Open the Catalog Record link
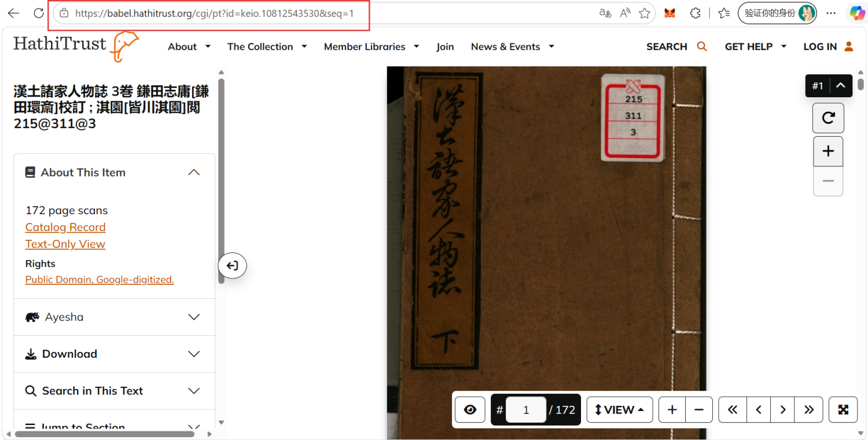The width and height of the screenshot is (868, 440). click(x=65, y=227)
